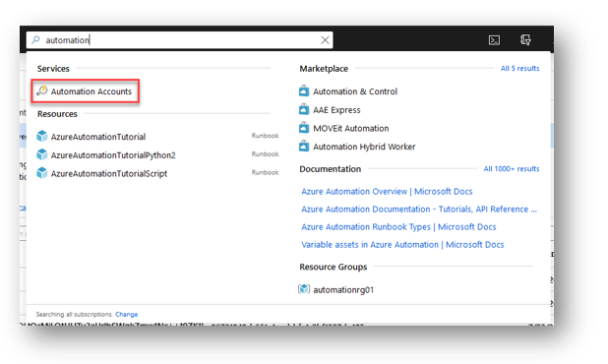
Task: Clear the search box with X
Action: coord(325,40)
